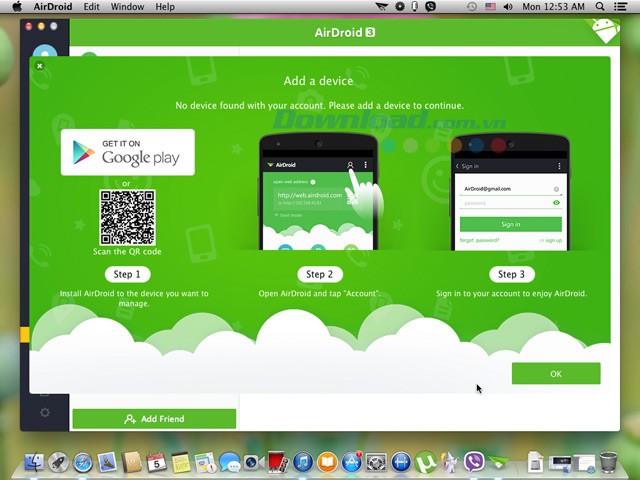Open the Edit menu

[x=91, y=7]
